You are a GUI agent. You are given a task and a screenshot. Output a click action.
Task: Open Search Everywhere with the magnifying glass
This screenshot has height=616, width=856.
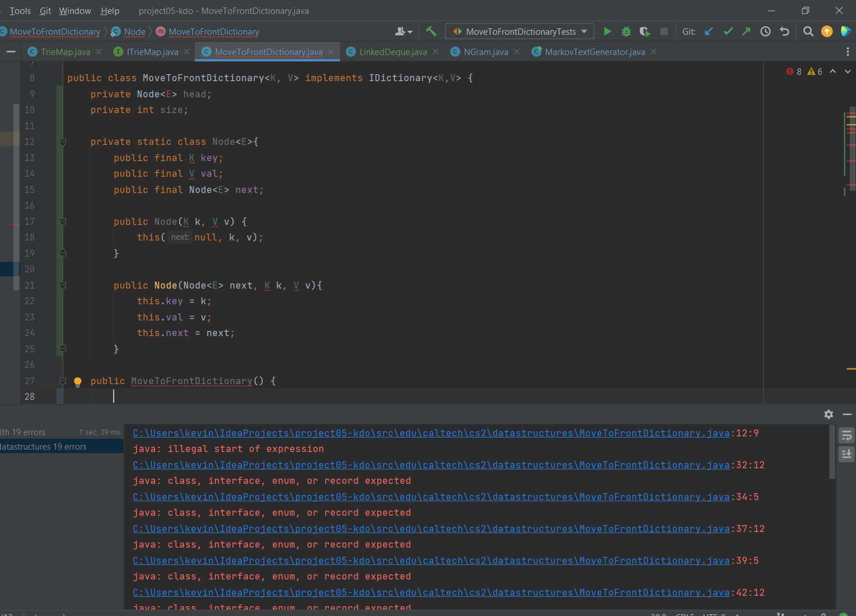[808, 32]
